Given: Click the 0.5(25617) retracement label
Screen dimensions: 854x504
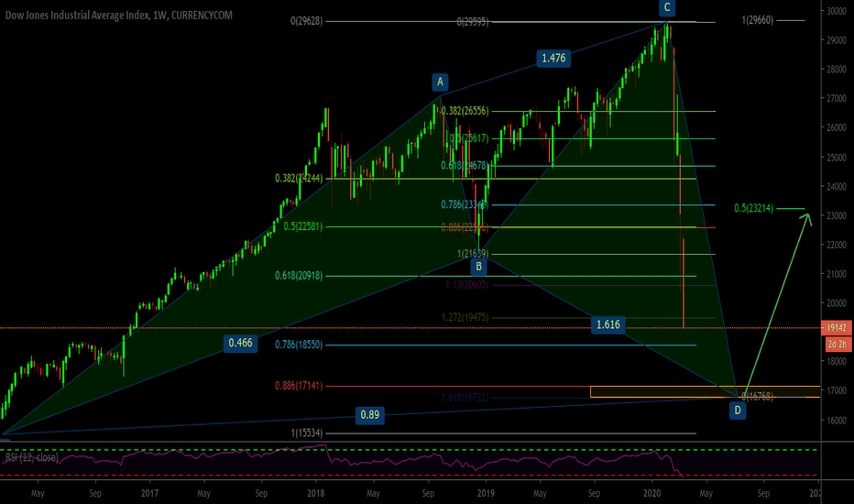Looking at the screenshot, I should [x=469, y=138].
